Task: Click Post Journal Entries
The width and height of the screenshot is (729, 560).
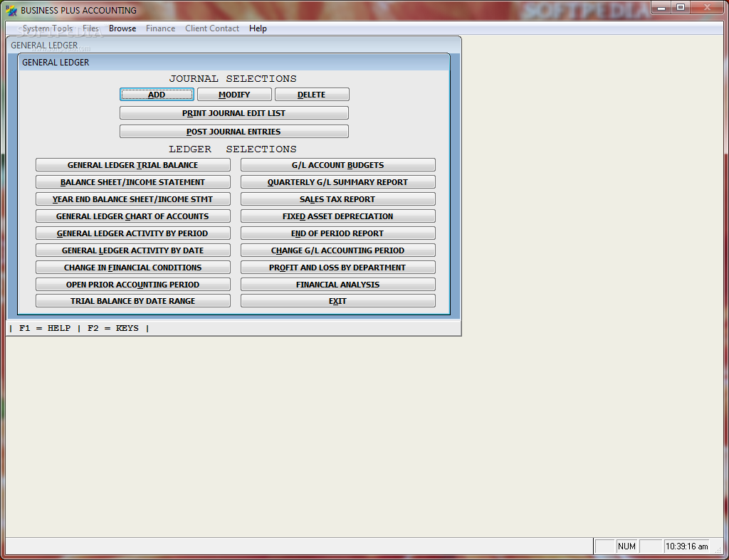Action: (234, 132)
